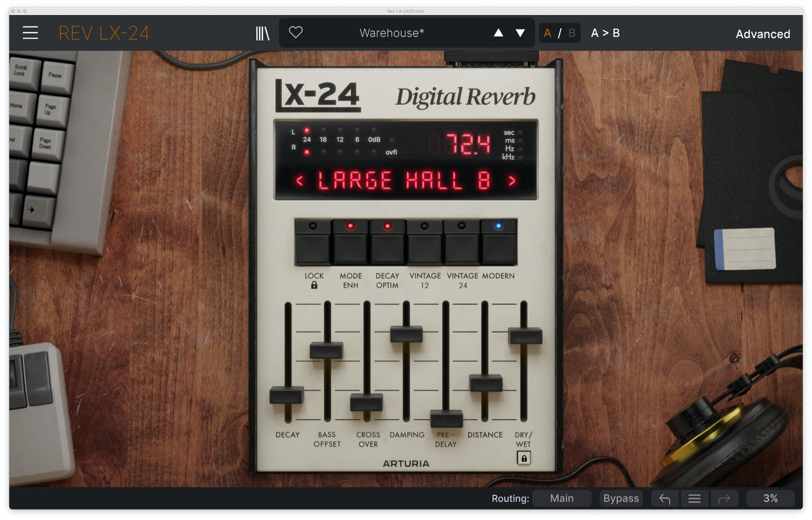Click the Warehouse preset name field
812x520 pixels.
pos(391,33)
